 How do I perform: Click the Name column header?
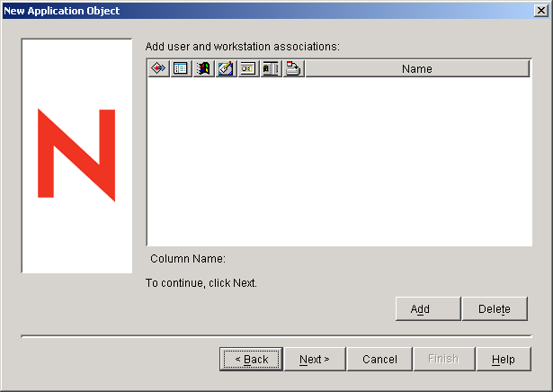[417, 68]
